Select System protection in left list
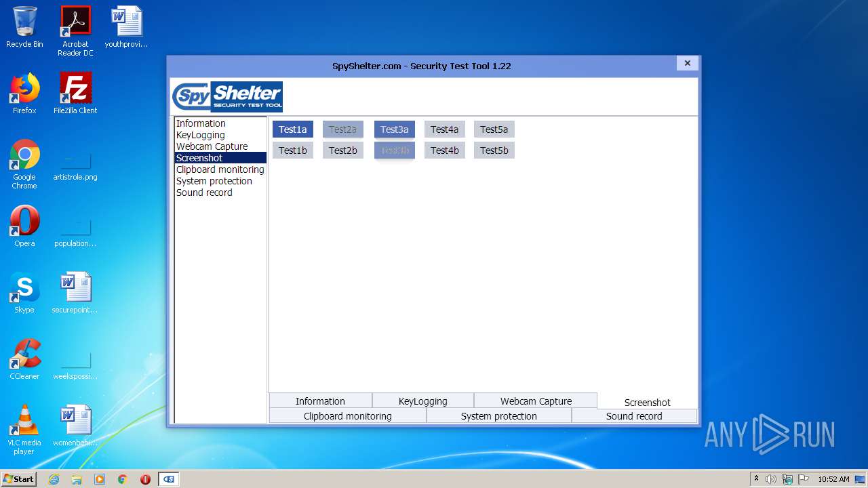Screen dimensions: 868x488 click(x=220, y=181)
